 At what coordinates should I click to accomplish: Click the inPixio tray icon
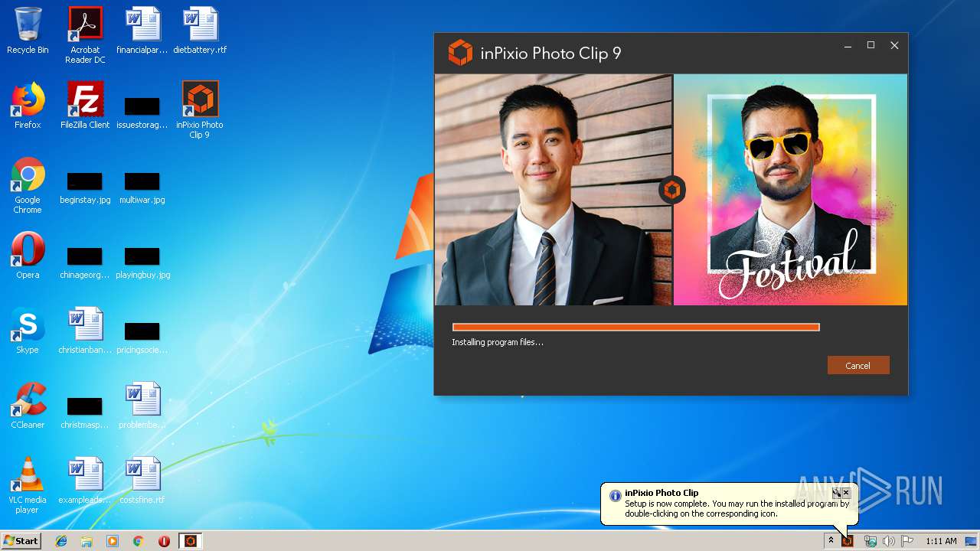[848, 541]
